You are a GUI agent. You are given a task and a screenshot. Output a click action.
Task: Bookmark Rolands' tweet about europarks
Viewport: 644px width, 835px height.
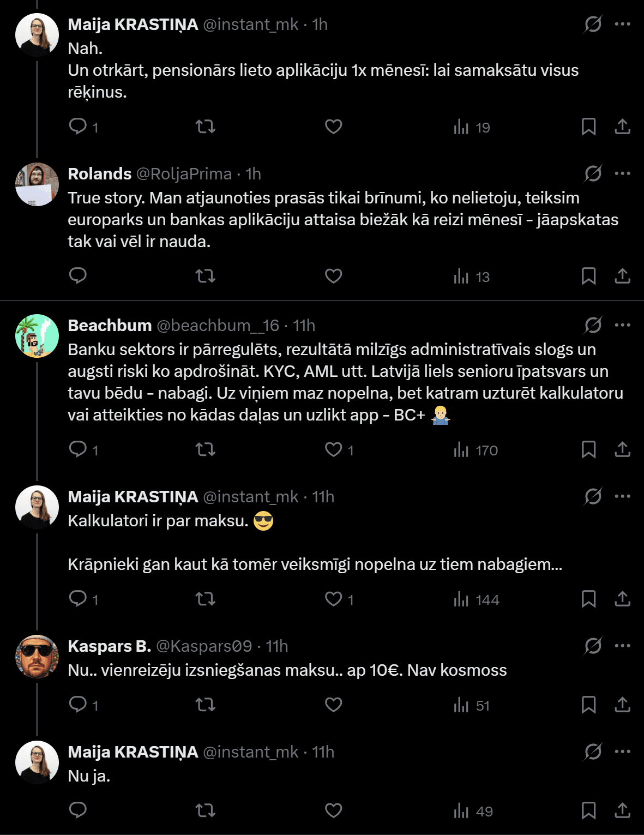pos(588,276)
